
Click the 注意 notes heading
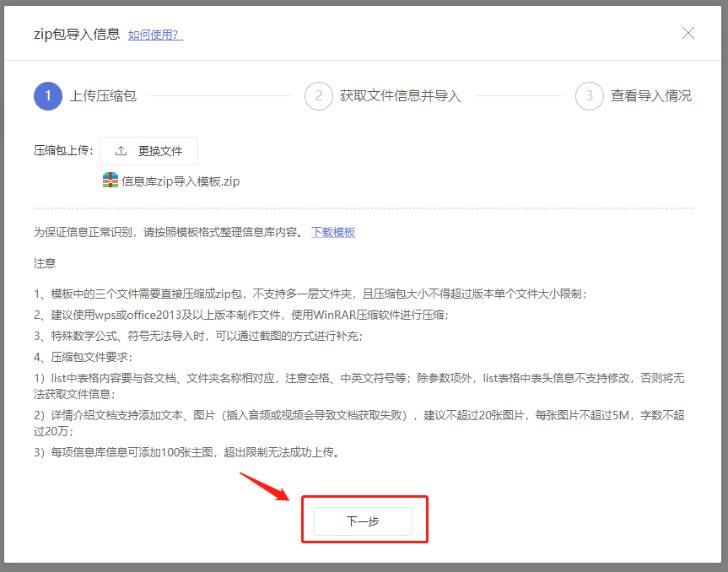[45, 263]
